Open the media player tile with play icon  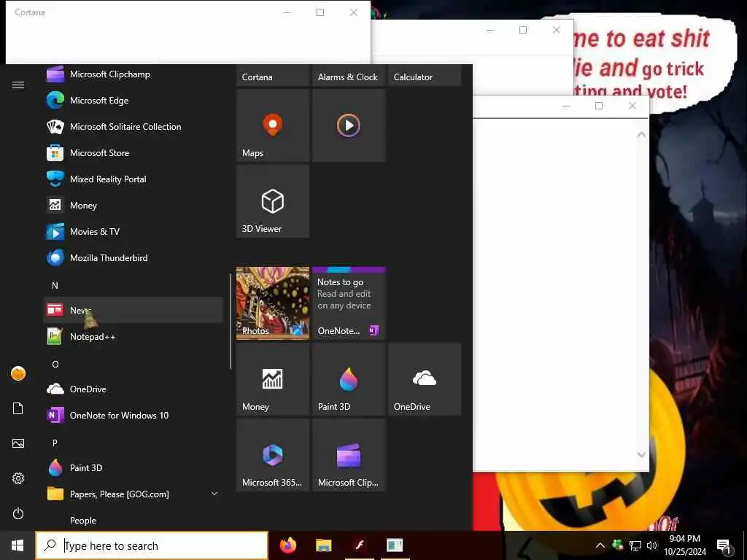(349, 125)
